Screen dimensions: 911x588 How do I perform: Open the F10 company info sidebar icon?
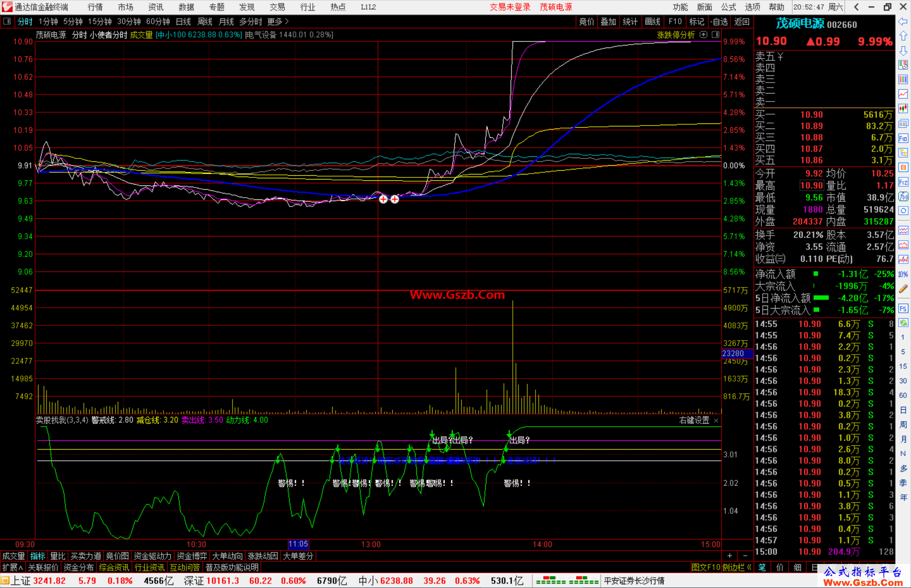[x=903, y=138]
